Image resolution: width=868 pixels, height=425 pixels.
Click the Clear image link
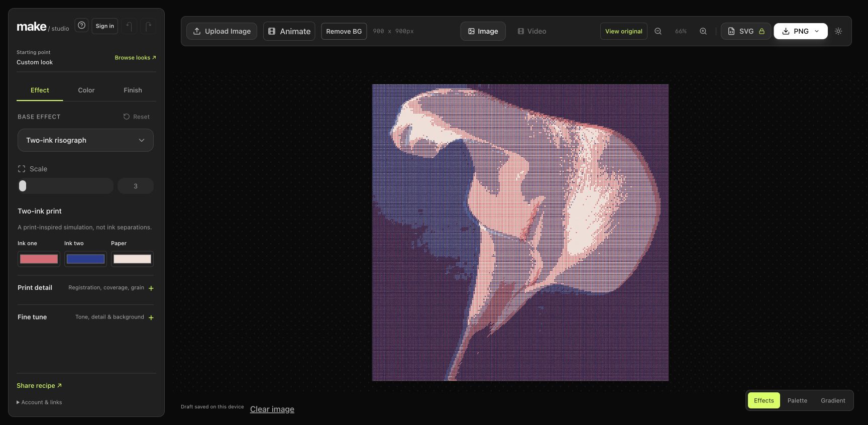[272, 409]
